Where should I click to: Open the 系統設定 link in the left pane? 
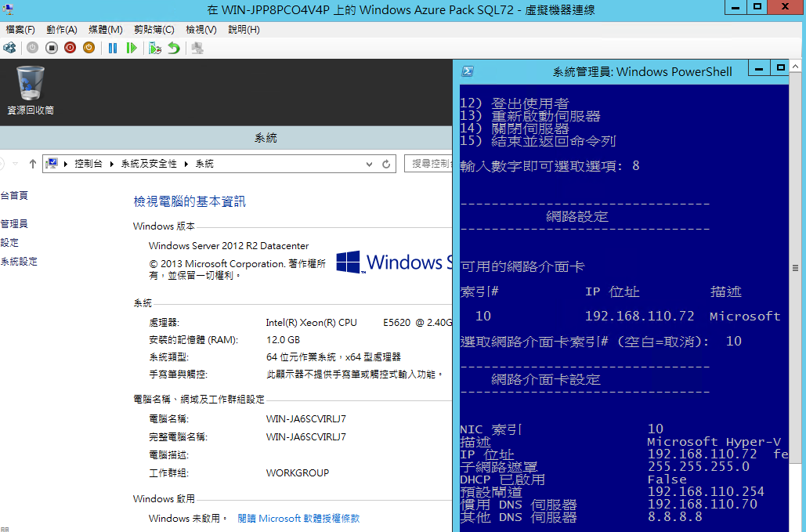coord(19,261)
